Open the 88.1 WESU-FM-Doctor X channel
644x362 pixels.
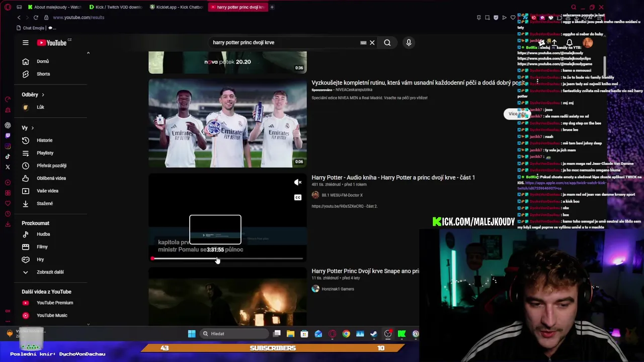click(x=342, y=195)
